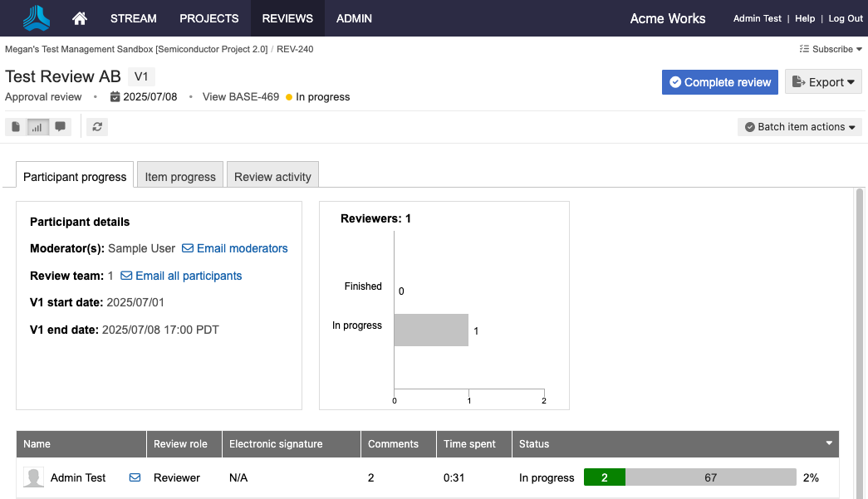The image size is (868, 499).
Task: Select the statistics bar chart view icon
Action: click(x=37, y=127)
